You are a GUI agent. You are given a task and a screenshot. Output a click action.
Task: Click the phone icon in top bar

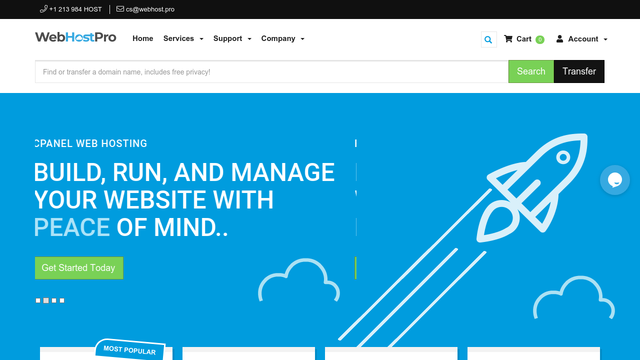click(x=44, y=9)
